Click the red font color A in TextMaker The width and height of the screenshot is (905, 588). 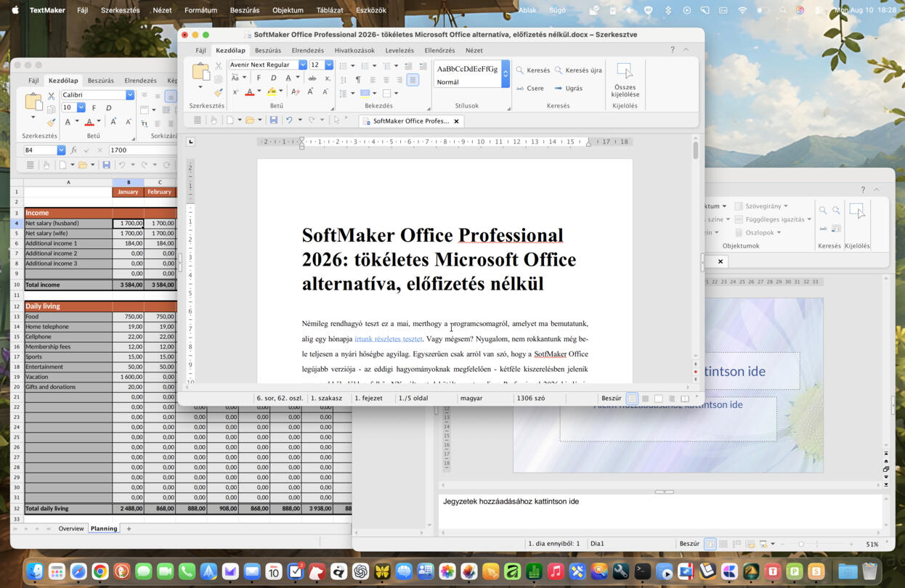tap(249, 92)
